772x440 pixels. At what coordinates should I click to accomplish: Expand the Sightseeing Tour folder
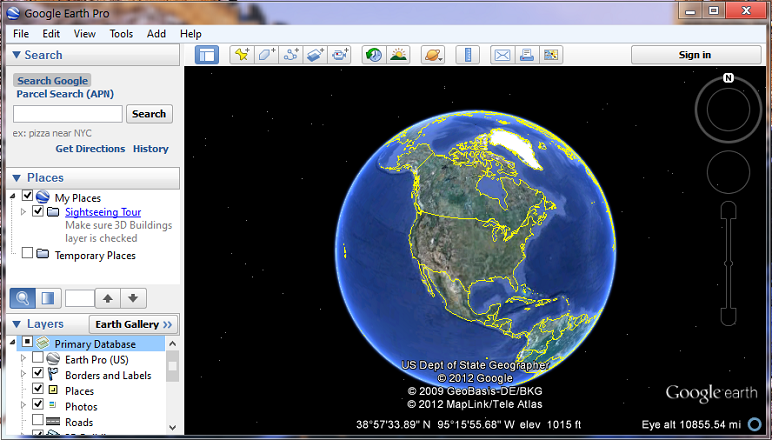[x=23, y=212]
